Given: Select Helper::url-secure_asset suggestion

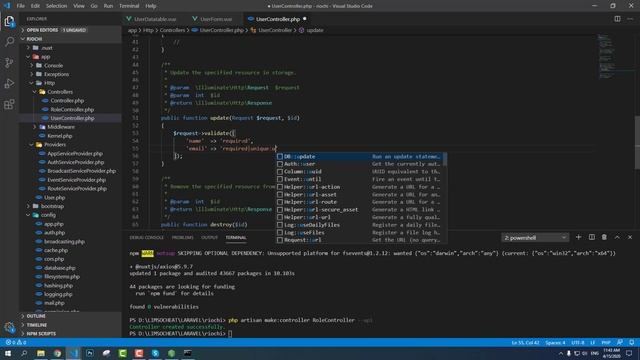Looking at the screenshot, I should point(361,209).
